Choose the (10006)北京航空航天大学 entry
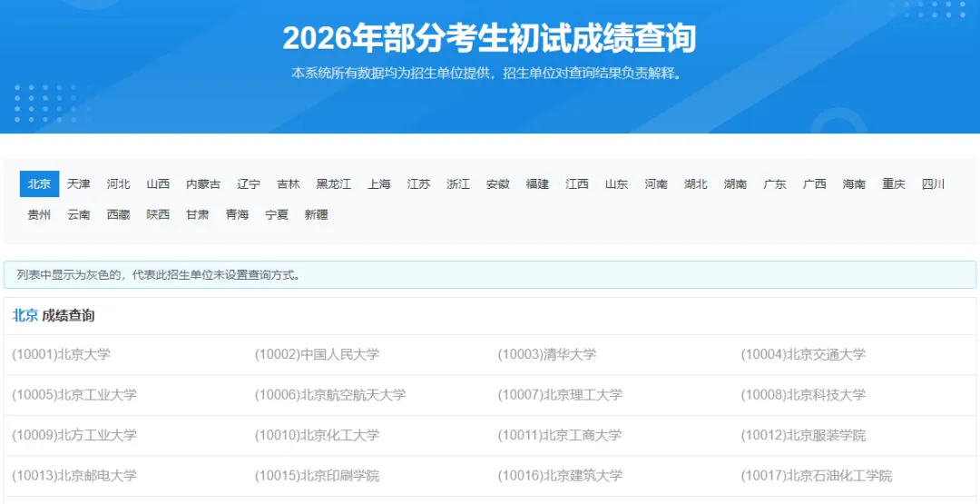This screenshot has height=504, width=980. (x=330, y=394)
